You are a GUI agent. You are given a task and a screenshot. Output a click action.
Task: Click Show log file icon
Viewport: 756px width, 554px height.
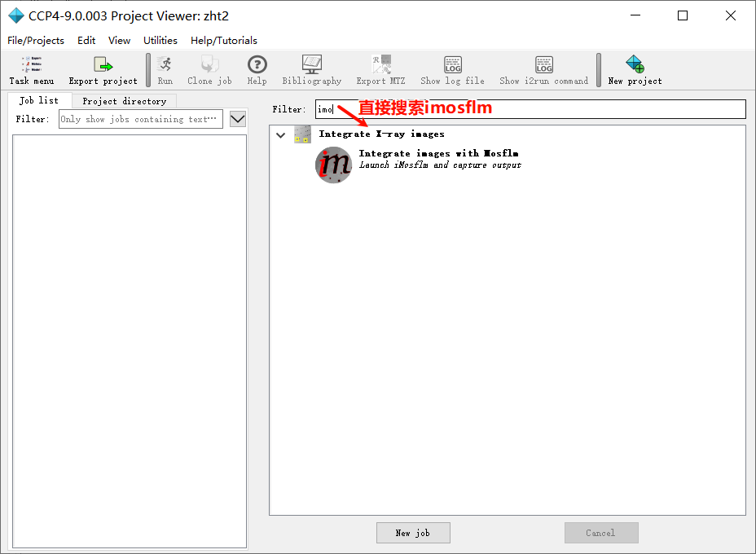tap(452, 64)
